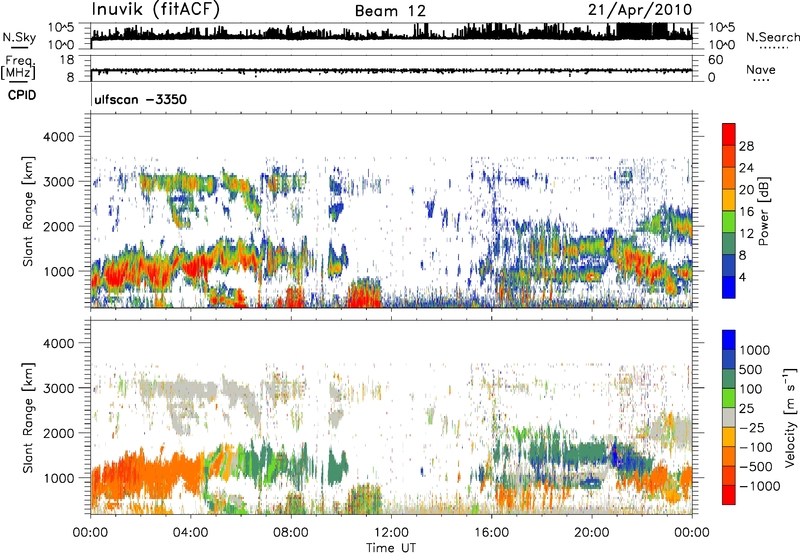Click the '-500' velocity colorbar tick
The height and width of the screenshot is (554, 800).
756,466
